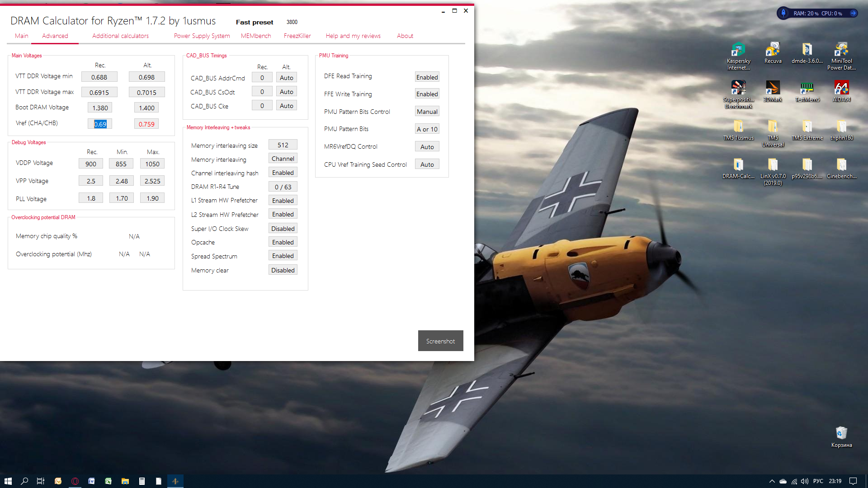
Task: Show hidden system tray icons chevron
Action: 772,481
